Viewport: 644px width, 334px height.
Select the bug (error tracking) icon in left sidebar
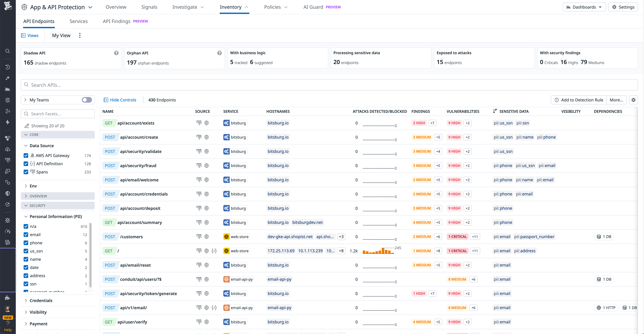point(7,220)
